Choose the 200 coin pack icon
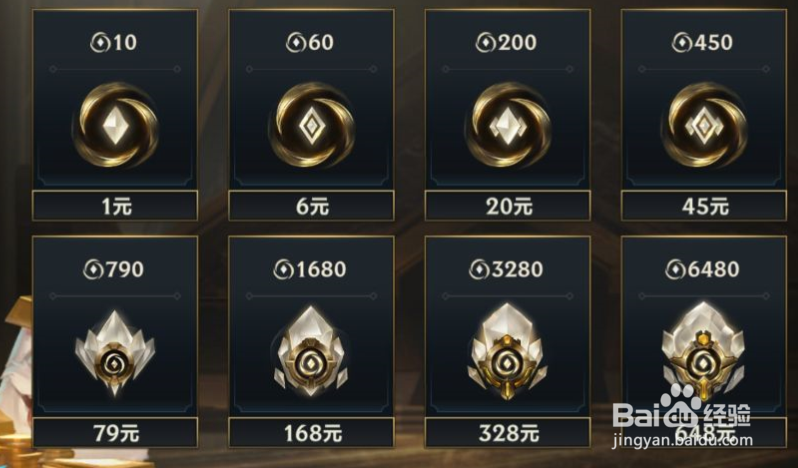The height and width of the screenshot is (468, 798). pyautogui.click(x=508, y=125)
